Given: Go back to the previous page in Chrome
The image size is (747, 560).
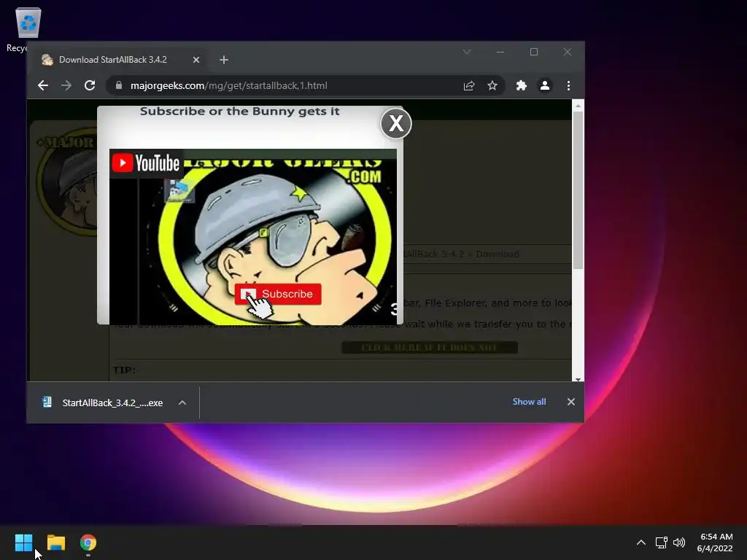Looking at the screenshot, I should (43, 86).
